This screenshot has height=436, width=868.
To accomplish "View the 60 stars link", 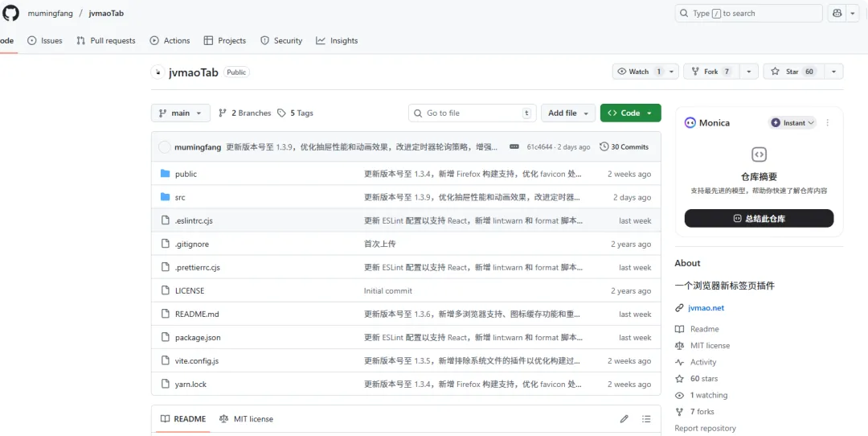I will tap(703, 379).
